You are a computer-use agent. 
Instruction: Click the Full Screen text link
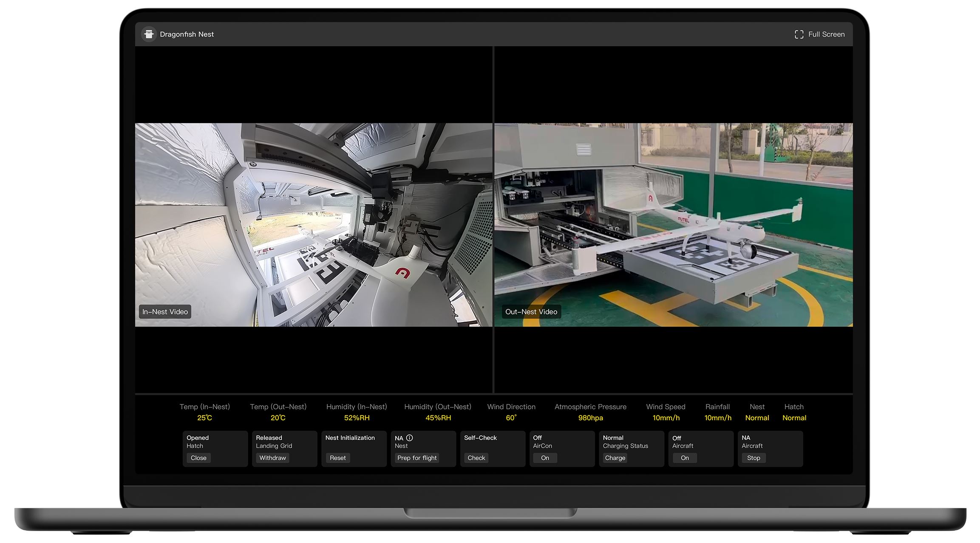click(826, 34)
